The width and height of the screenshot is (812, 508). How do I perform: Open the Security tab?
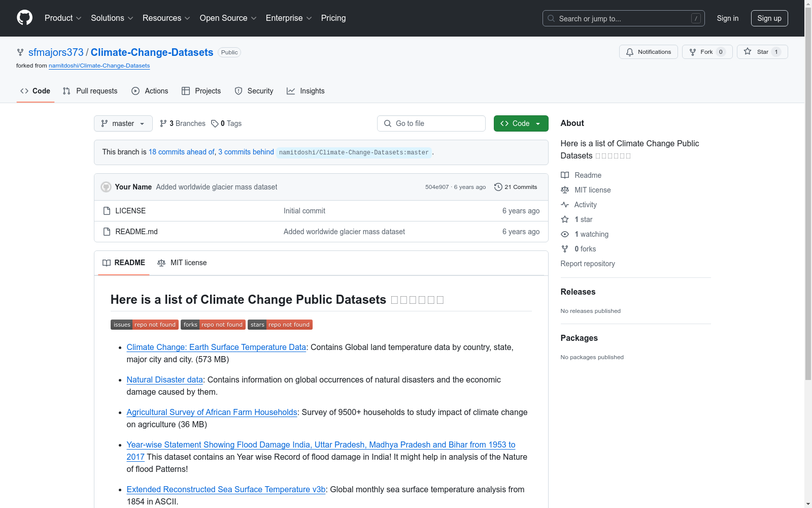pos(254,91)
